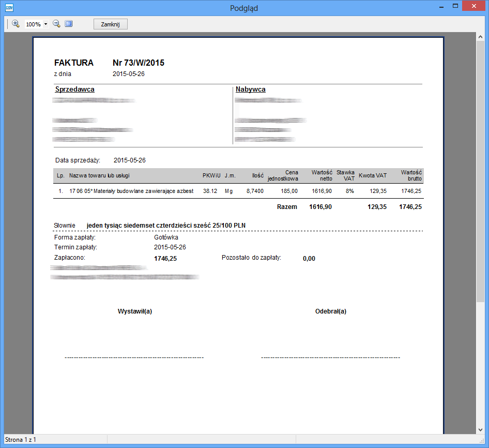Close the Podgląd window
This screenshot has width=489, height=448.
473,6
